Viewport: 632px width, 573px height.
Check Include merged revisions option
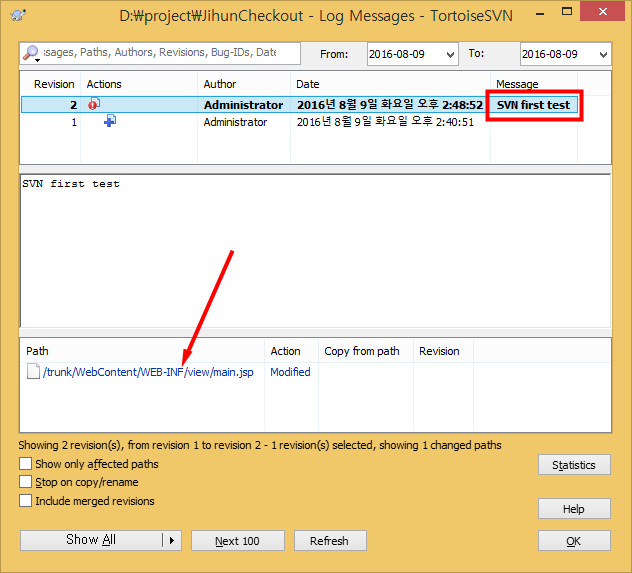(x=25, y=500)
